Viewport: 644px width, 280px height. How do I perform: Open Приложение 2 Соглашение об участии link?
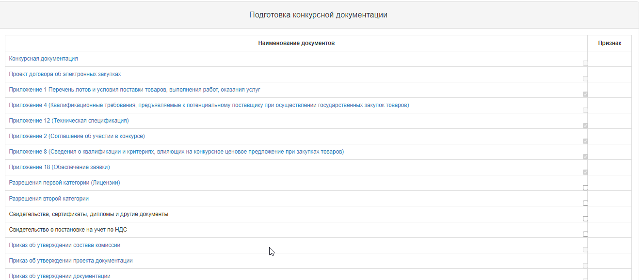point(77,136)
